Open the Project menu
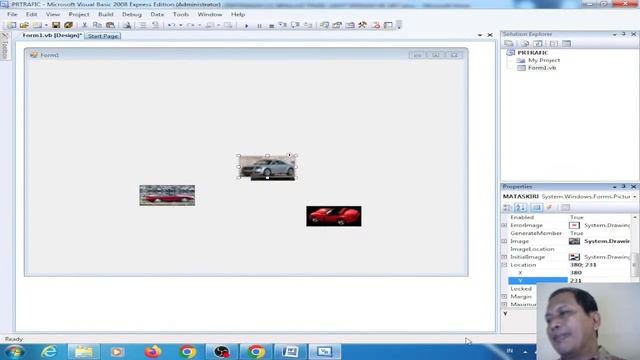 pos(78,14)
